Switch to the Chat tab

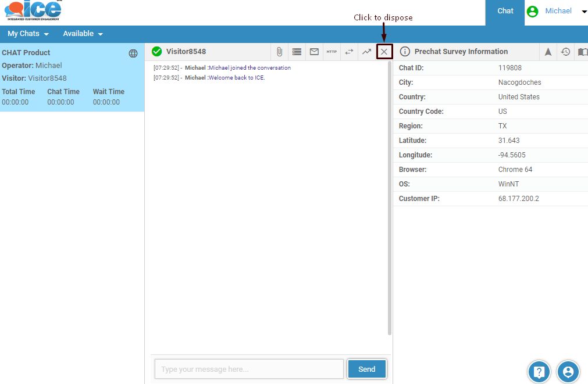tap(505, 12)
